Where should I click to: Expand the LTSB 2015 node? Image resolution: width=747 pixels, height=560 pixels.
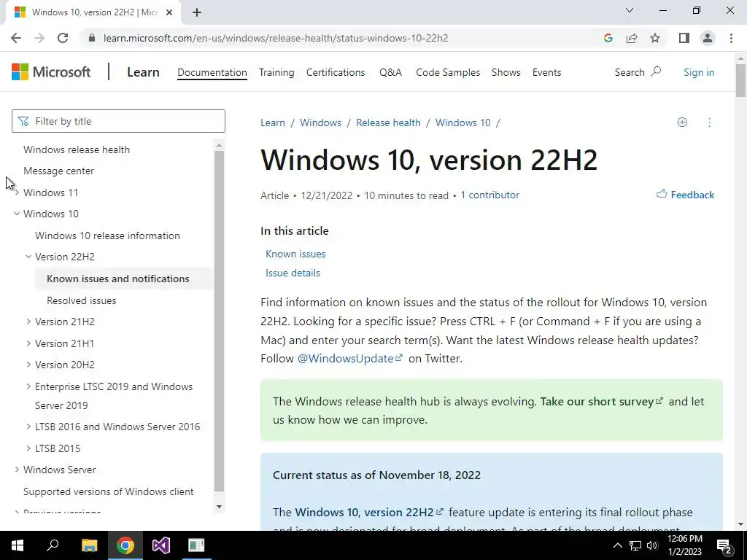[x=28, y=448]
